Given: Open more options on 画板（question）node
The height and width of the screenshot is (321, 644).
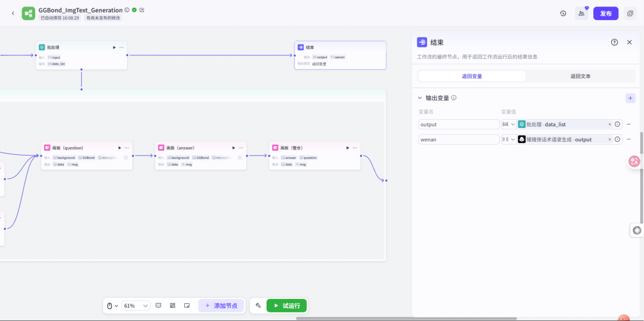Looking at the screenshot, I should click(x=127, y=148).
